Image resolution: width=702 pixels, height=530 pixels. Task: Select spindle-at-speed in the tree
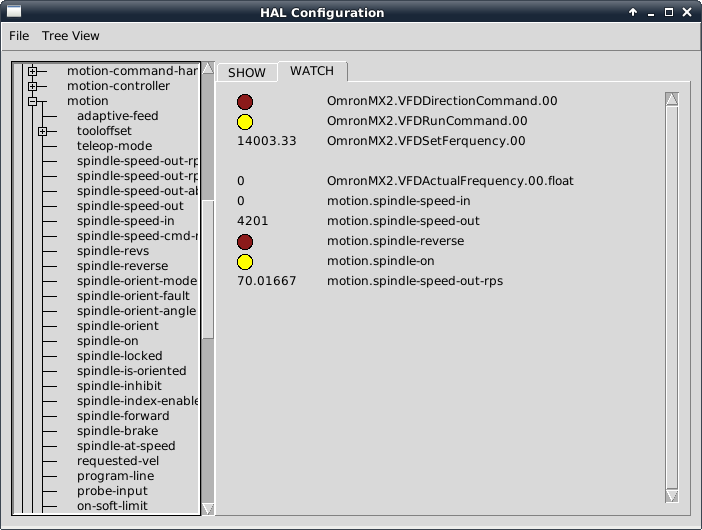coord(126,446)
